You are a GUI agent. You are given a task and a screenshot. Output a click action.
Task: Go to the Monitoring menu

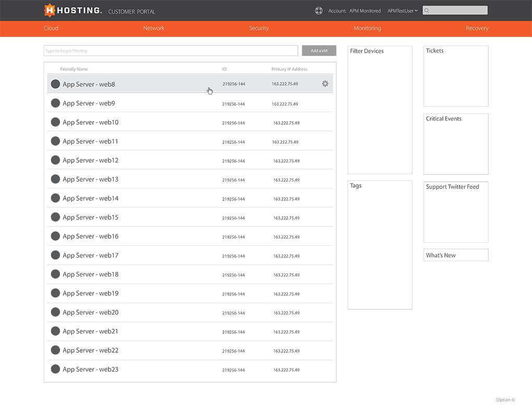coord(367,28)
